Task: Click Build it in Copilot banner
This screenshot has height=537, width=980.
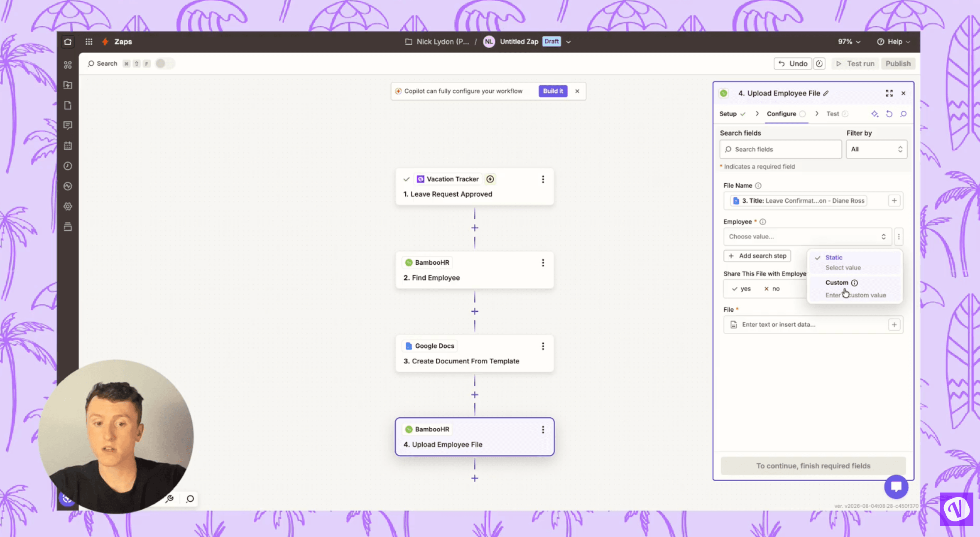Action: coord(553,91)
